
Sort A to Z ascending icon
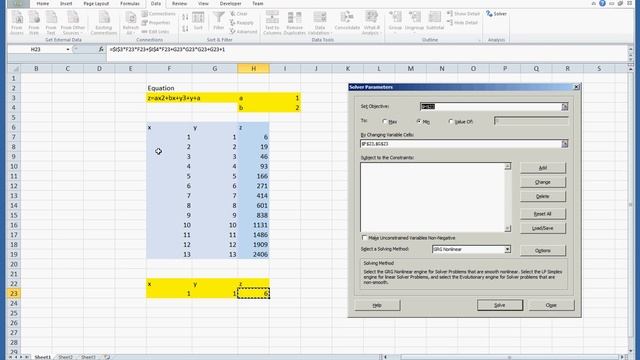[185, 17]
